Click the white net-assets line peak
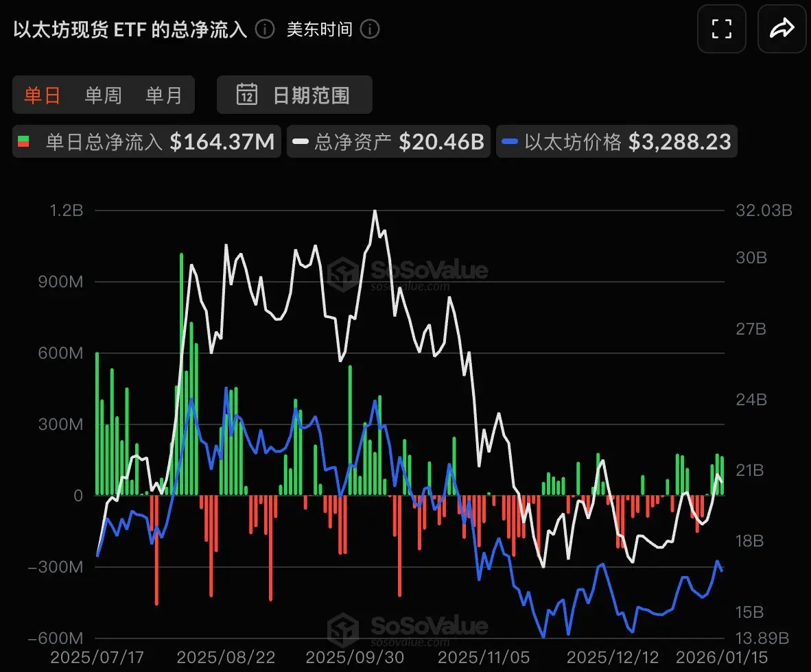Screen dimensions: 811x672 pos(375,211)
